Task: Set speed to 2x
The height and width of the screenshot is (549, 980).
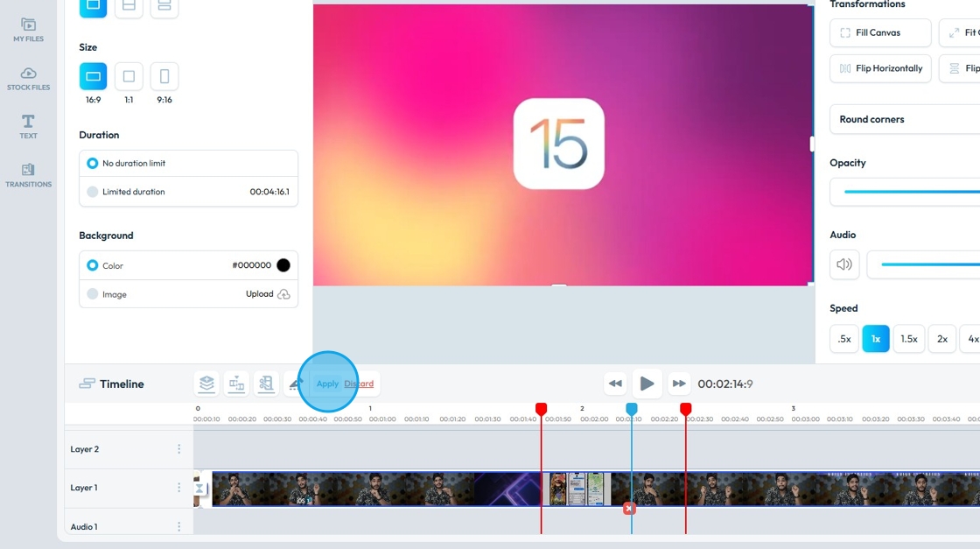Action: (x=941, y=339)
